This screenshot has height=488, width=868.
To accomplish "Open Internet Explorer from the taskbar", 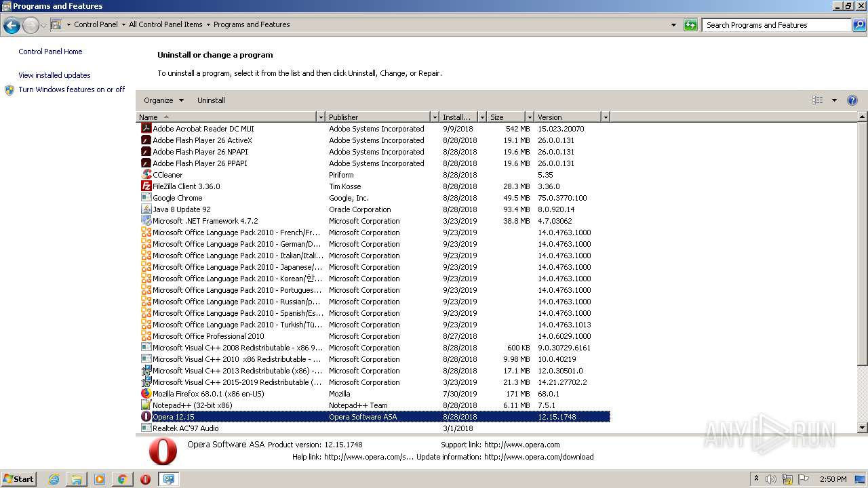I will pyautogui.click(x=54, y=479).
